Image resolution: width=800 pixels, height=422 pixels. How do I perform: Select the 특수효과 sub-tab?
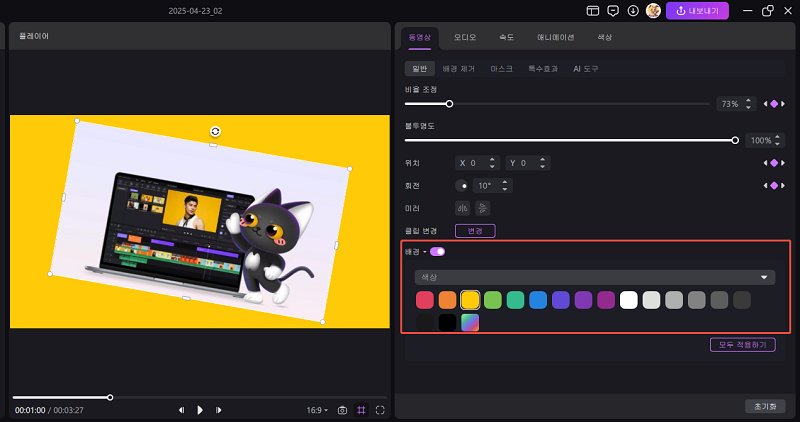click(x=543, y=68)
